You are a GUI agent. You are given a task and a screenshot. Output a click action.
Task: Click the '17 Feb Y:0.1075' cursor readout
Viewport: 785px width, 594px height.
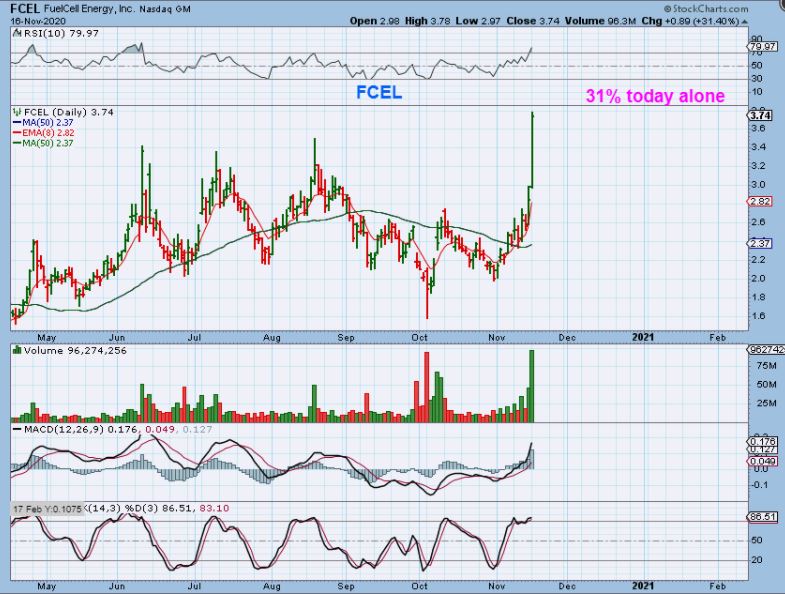[x=47, y=509]
